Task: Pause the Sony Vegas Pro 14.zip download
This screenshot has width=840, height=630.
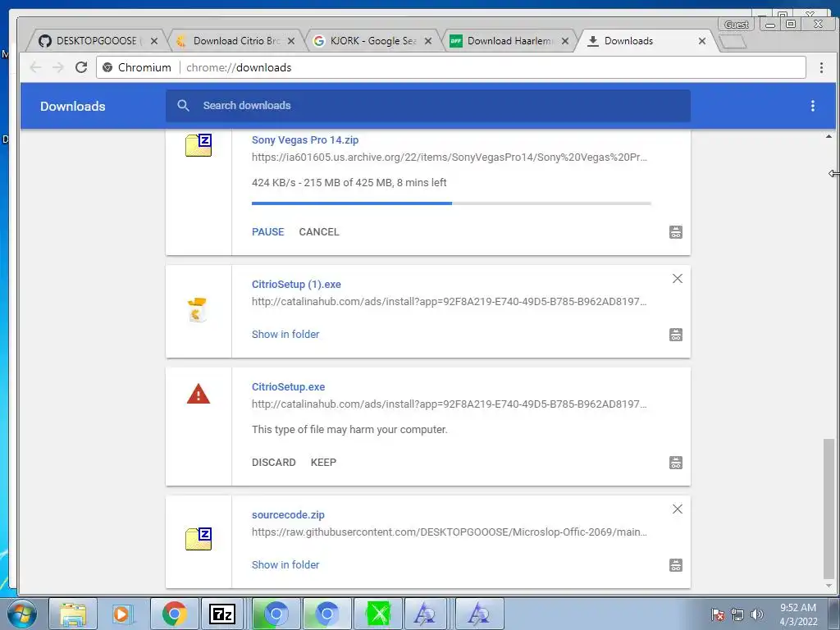Action: [268, 232]
